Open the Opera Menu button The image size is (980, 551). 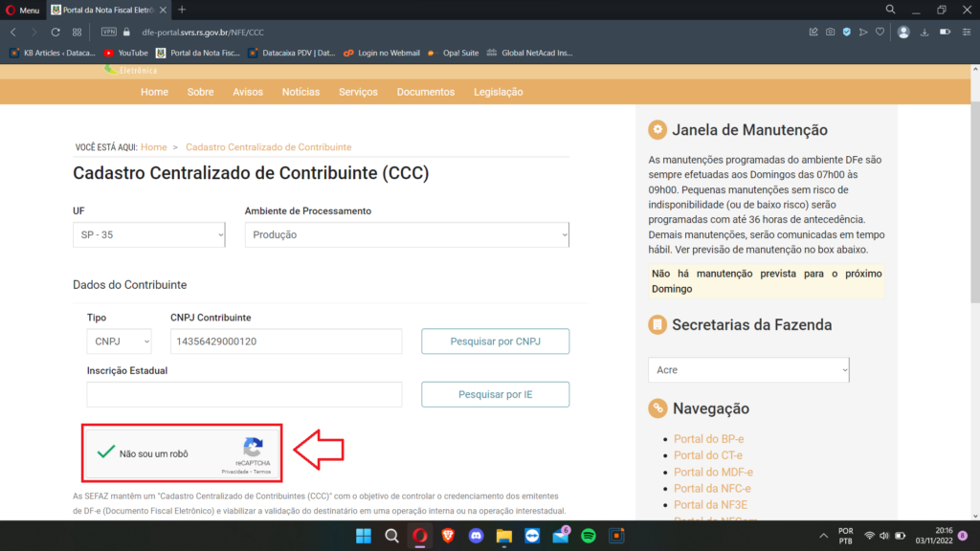pos(21,10)
